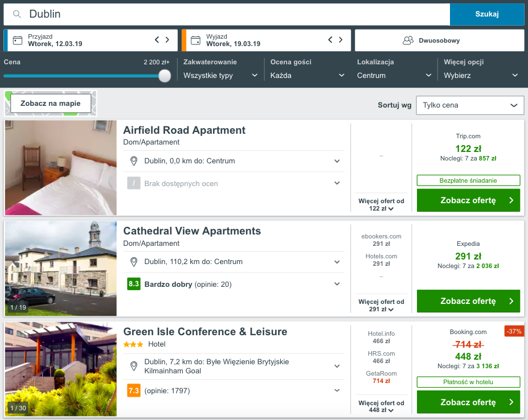Image resolution: width=528 pixels, height=420 pixels.
Task: Click the check-in calendar icon
Action: point(18,40)
